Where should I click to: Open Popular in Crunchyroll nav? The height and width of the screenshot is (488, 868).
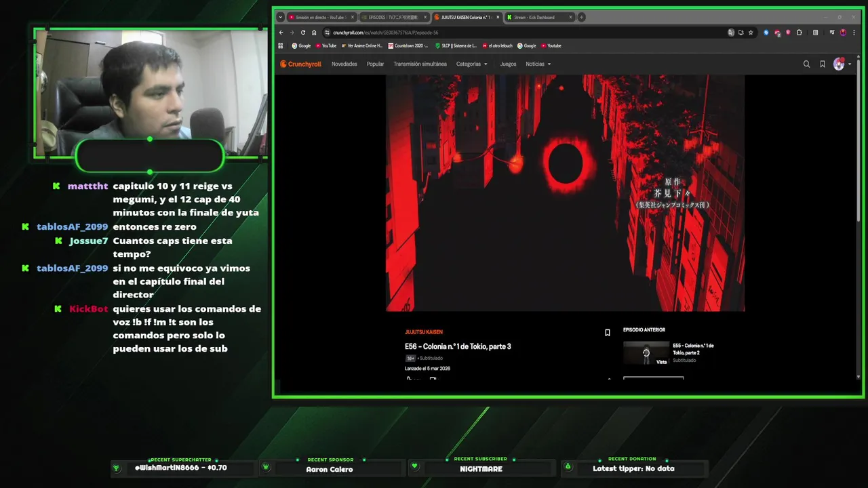[375, 64]
